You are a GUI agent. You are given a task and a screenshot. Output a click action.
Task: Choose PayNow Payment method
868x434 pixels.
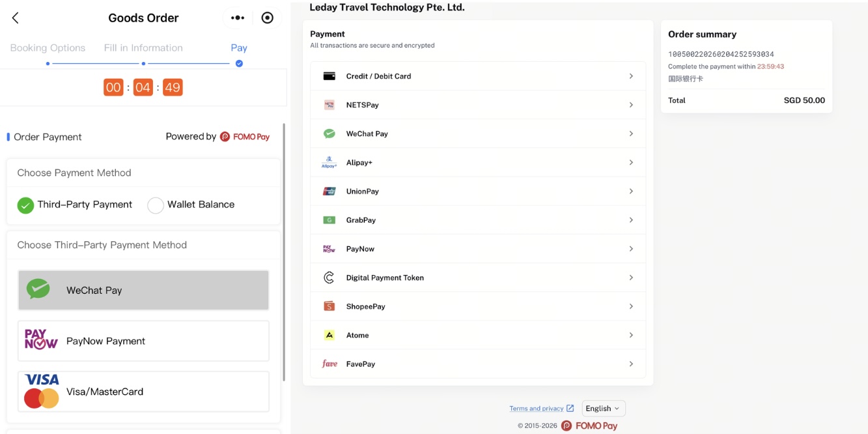tap(143, 341)
